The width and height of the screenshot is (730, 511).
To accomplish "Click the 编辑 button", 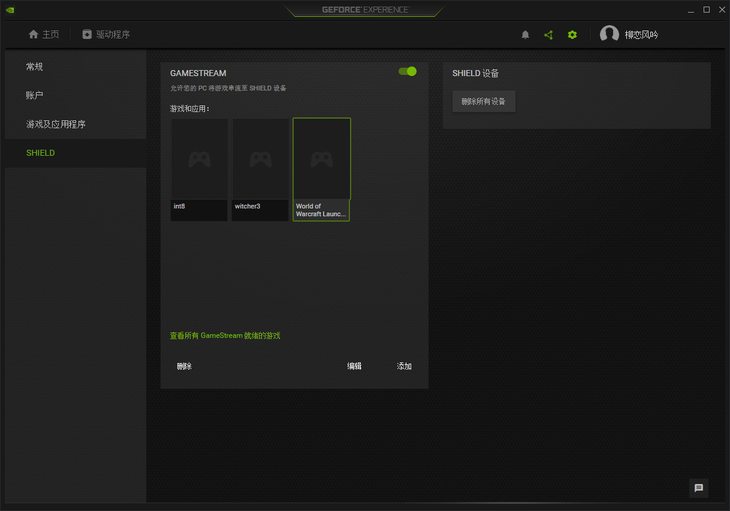I will pyautogui.click(x=354, y=366).
